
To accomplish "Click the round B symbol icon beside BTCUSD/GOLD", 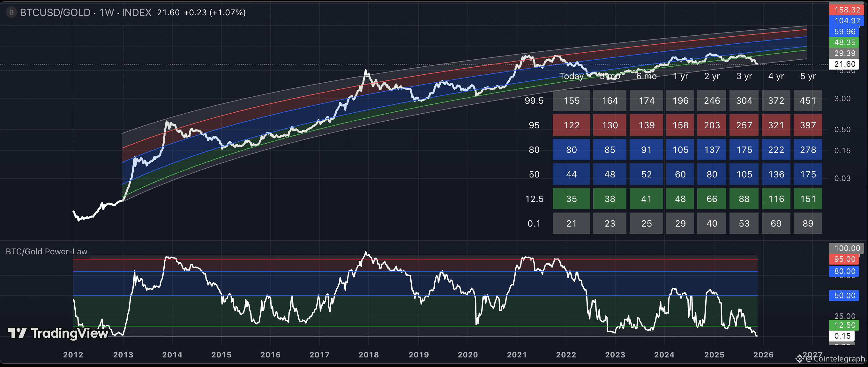I will coord(11,12).
